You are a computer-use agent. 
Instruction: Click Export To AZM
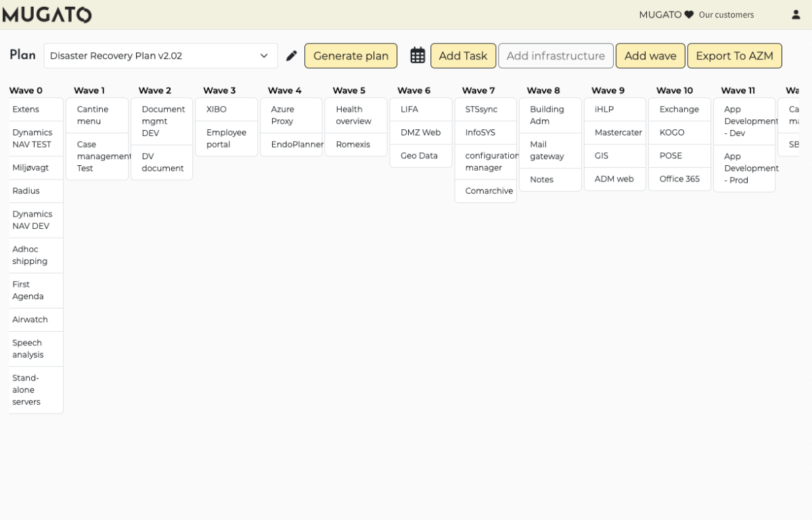[734, 56]
